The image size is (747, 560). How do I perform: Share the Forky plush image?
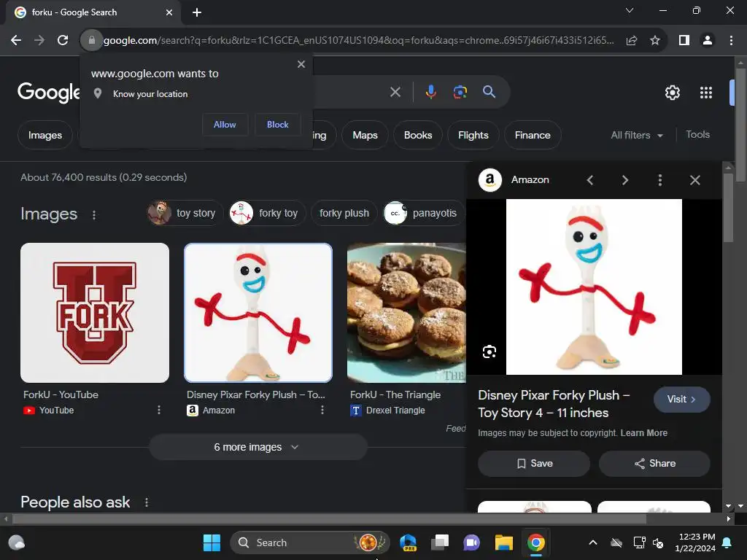tap(654, 463)
